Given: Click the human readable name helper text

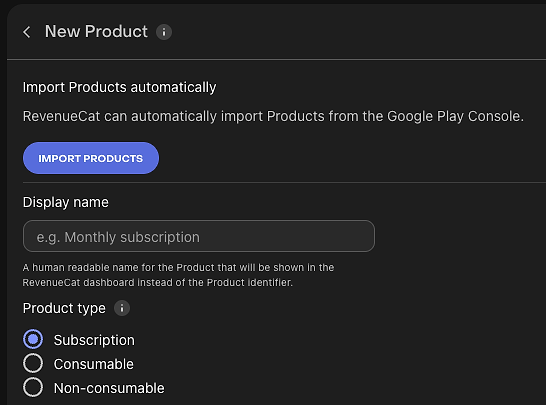Looking at the screenshot, I should [178, 275].
